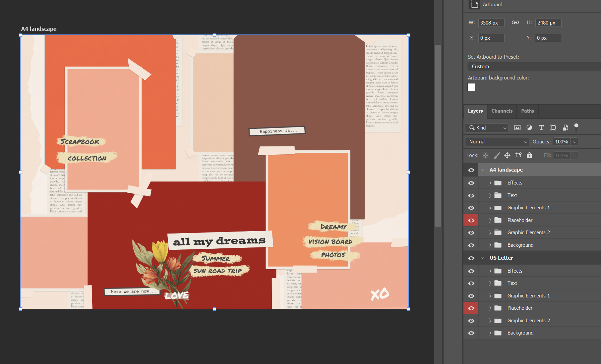The image size is (601, 364).
Task: Hide the A4 landscape artboard
Action: (471, 170)
